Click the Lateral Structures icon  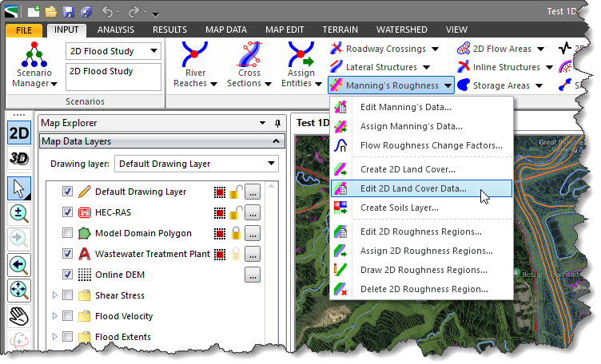coord(336,66)
